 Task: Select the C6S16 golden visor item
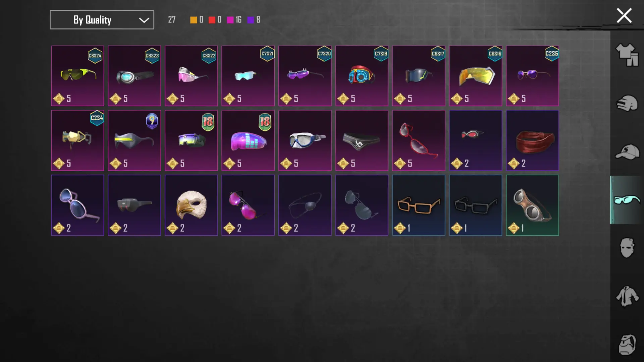[x=476, y=76]
